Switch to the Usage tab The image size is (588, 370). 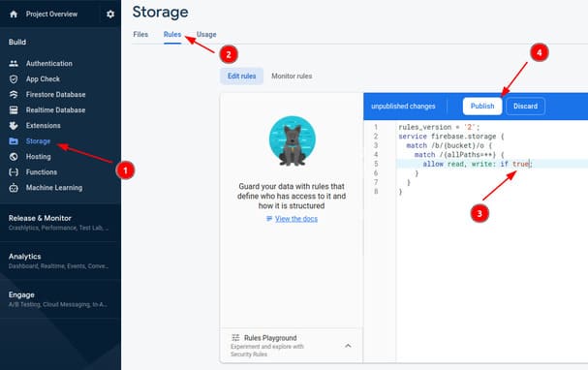206,35
